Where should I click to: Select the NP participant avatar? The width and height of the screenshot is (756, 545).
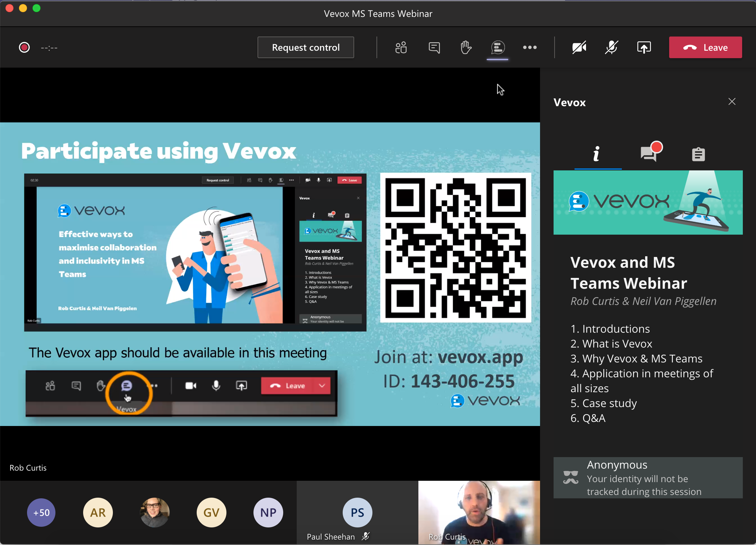click(x=268, y=513)
